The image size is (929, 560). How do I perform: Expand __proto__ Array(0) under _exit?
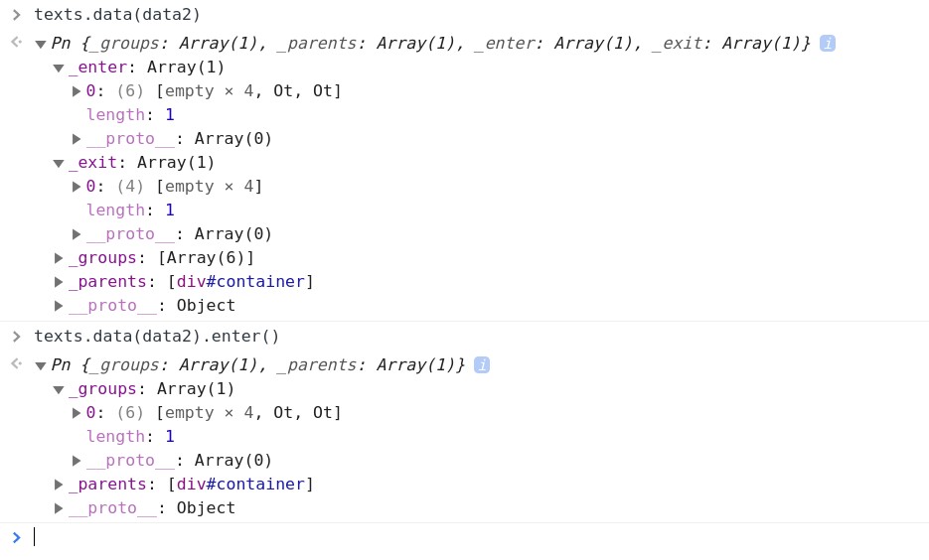click(x=77, y=234)
